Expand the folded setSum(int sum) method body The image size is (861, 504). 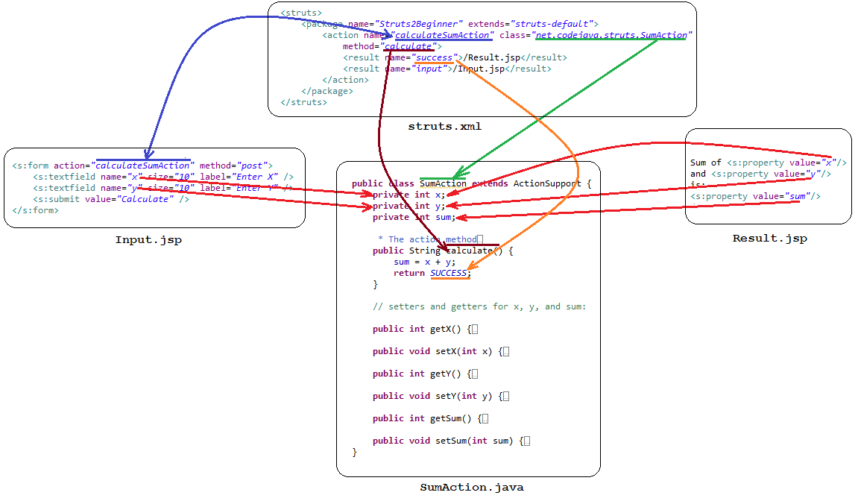pyautogui.click(x=526, y=441)
